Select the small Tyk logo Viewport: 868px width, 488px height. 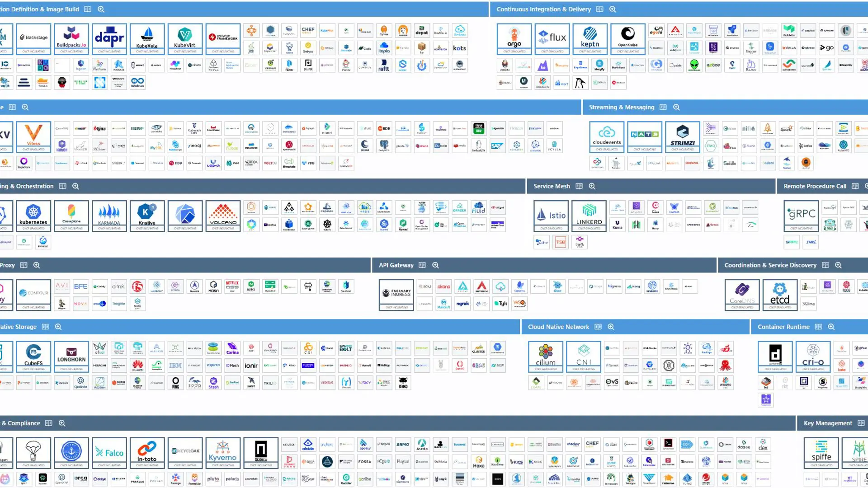point(500,304)
